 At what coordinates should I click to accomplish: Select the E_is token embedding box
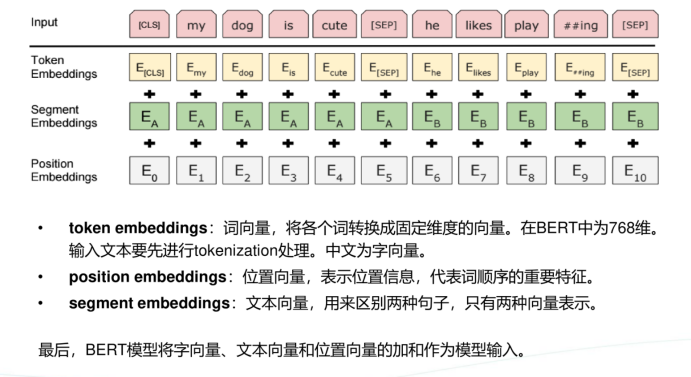tap(289, 67)
